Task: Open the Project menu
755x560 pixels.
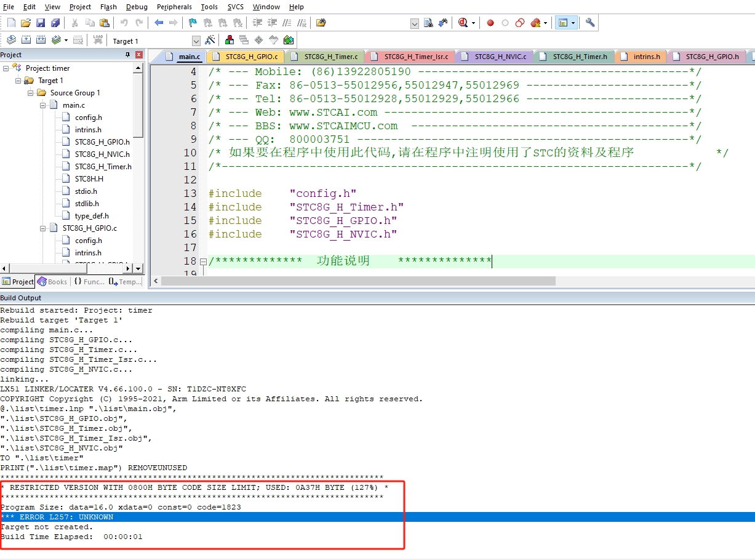Action: pyautogui.click(x=80, y=7)
